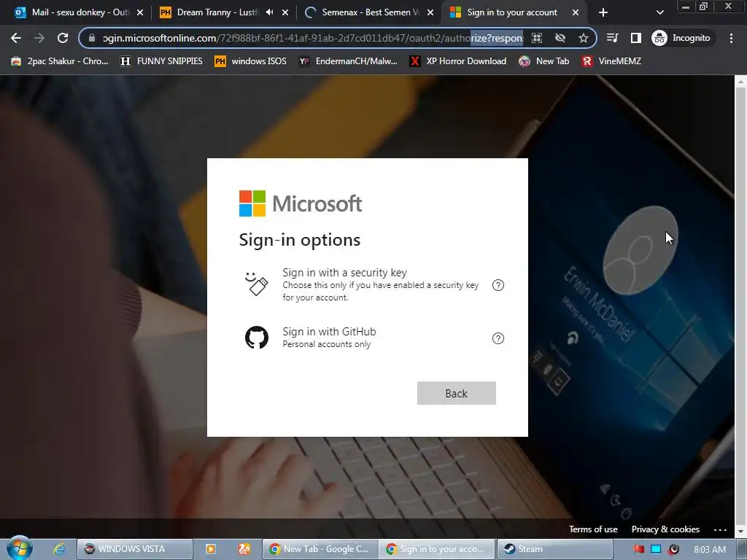Open Chrome three-dot menu
This screenshot has height=560, width=747.
731,38
